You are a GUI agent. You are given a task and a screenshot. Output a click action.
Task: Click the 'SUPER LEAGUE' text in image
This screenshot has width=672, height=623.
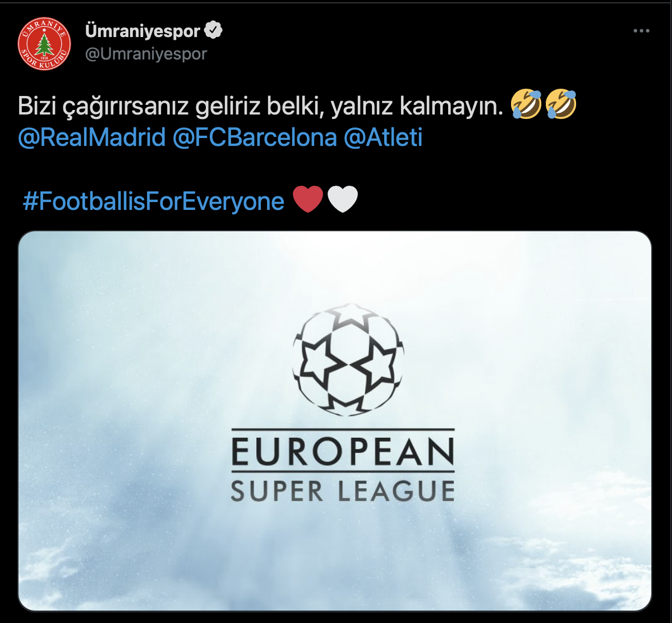343,491
